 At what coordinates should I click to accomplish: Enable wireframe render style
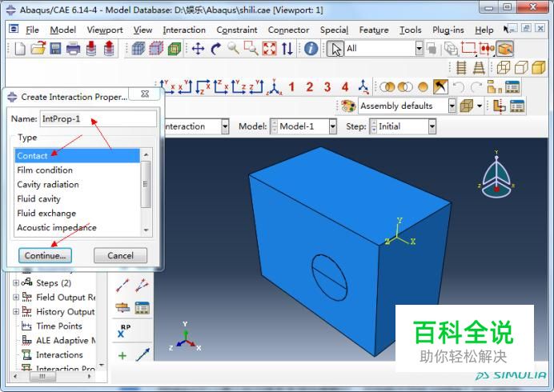point(504,67)
